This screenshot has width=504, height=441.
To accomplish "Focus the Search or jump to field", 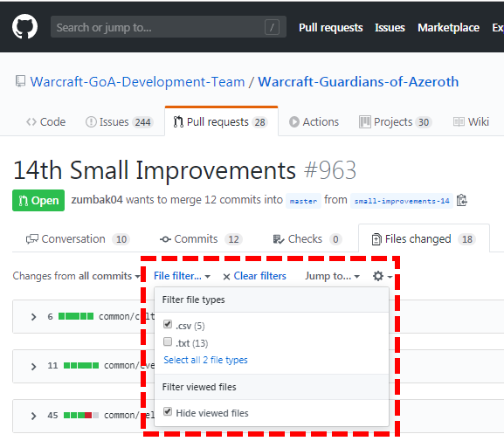I will pyautogui.click(x=168, y=27).
